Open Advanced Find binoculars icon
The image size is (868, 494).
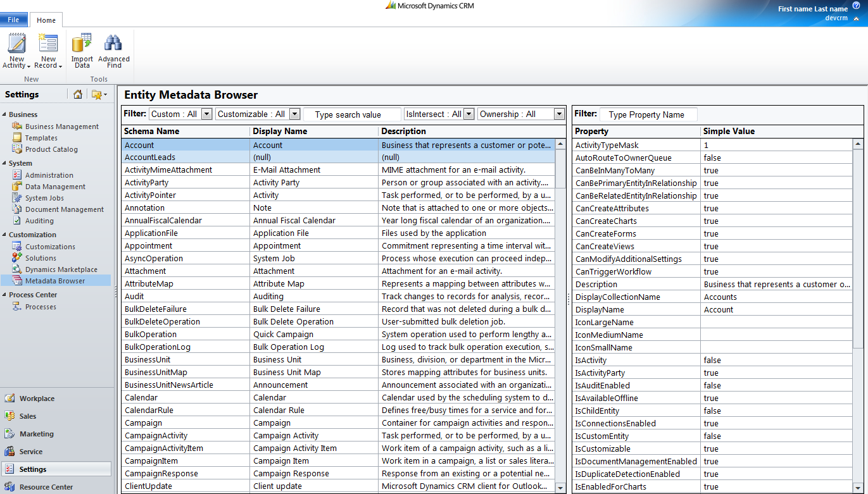tap(114, 51)
